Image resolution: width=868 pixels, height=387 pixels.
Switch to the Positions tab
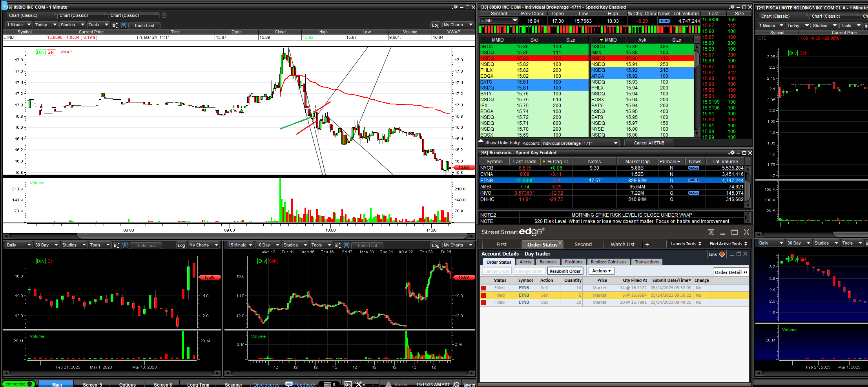click(x=573, y=262)
